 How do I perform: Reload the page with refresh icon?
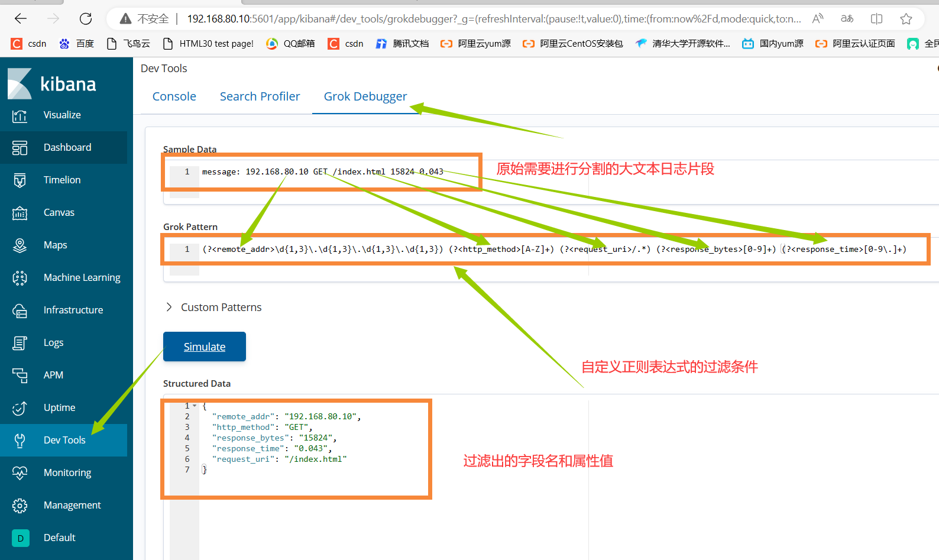tap(86, 19)
